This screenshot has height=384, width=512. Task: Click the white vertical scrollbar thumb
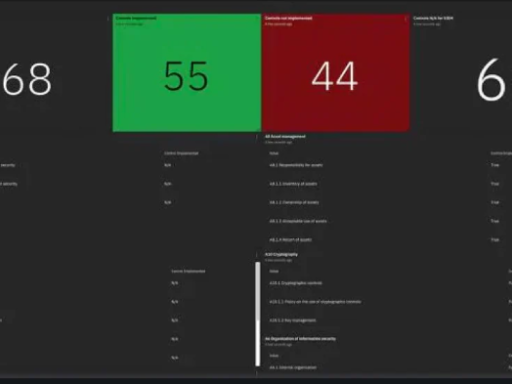click(258, 314)
